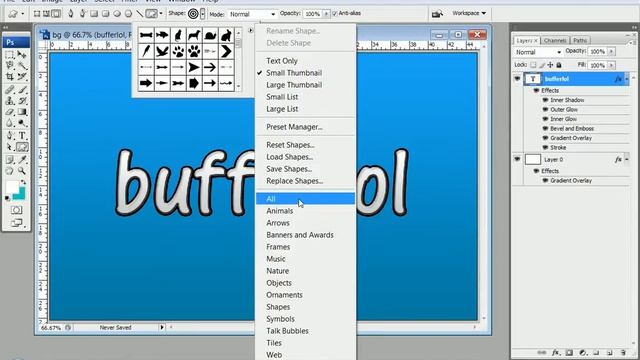This screenshot has height=360, width=640.
Task: Select the snail shape thumbnail
Action: pos(210,36)
